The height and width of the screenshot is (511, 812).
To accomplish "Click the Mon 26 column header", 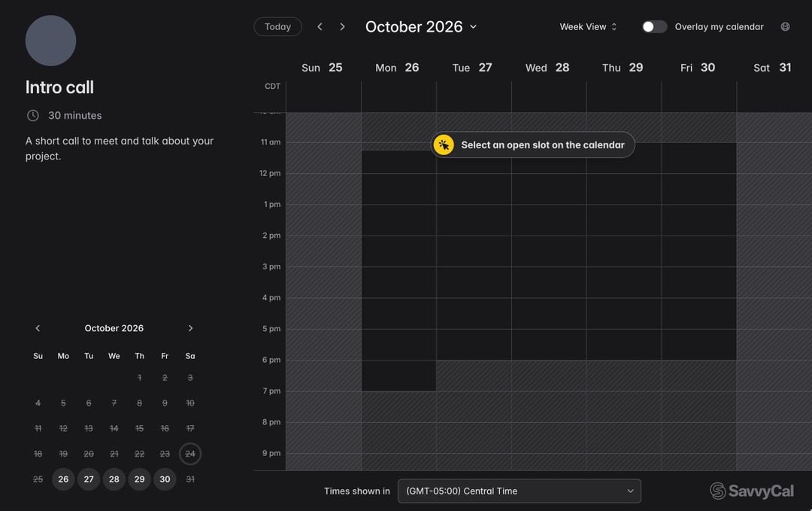I will point(397,68).
